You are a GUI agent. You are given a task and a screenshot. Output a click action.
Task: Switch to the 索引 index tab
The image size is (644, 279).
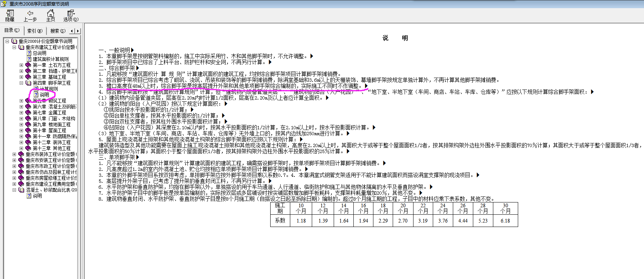click(x=35, y=31)
